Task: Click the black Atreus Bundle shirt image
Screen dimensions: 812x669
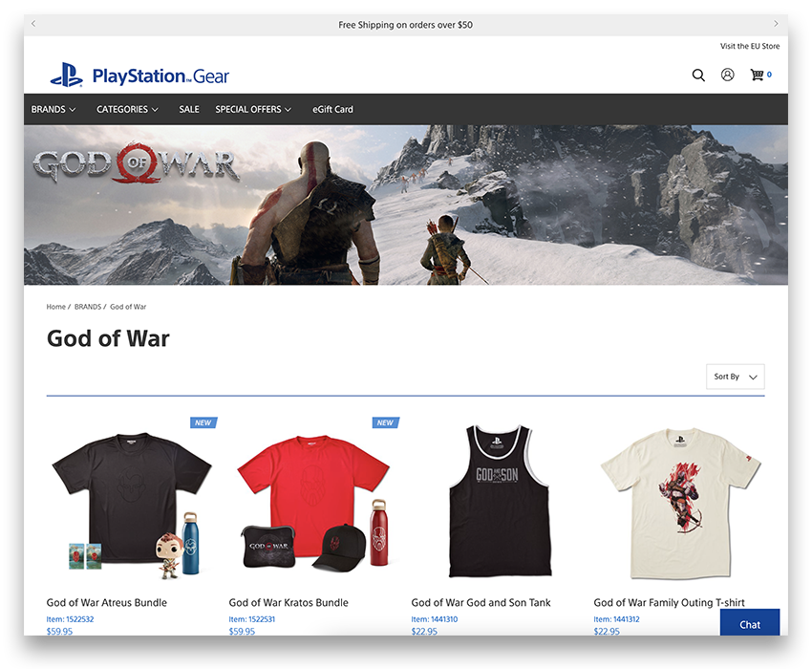Action: point(132,506)
